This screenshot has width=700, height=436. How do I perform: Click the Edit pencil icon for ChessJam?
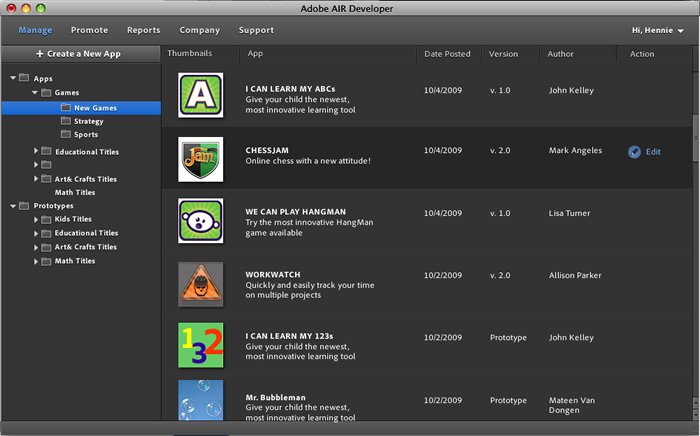pos(634,152)
